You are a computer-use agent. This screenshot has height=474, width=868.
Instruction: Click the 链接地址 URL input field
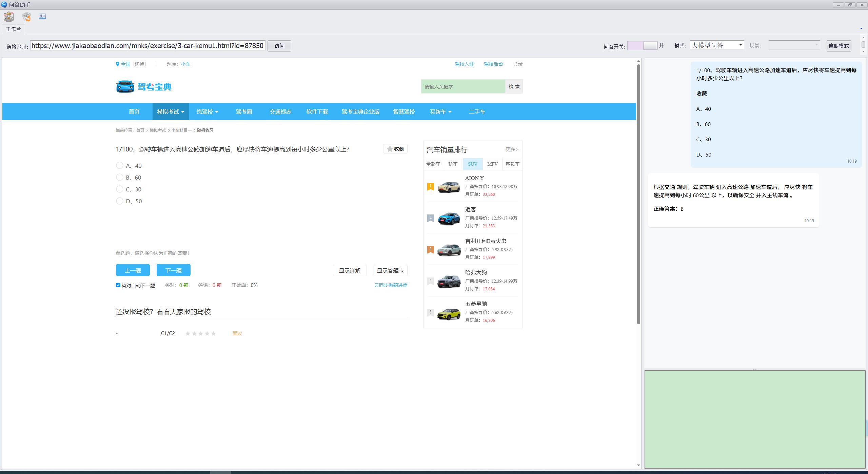click(148, 46)
